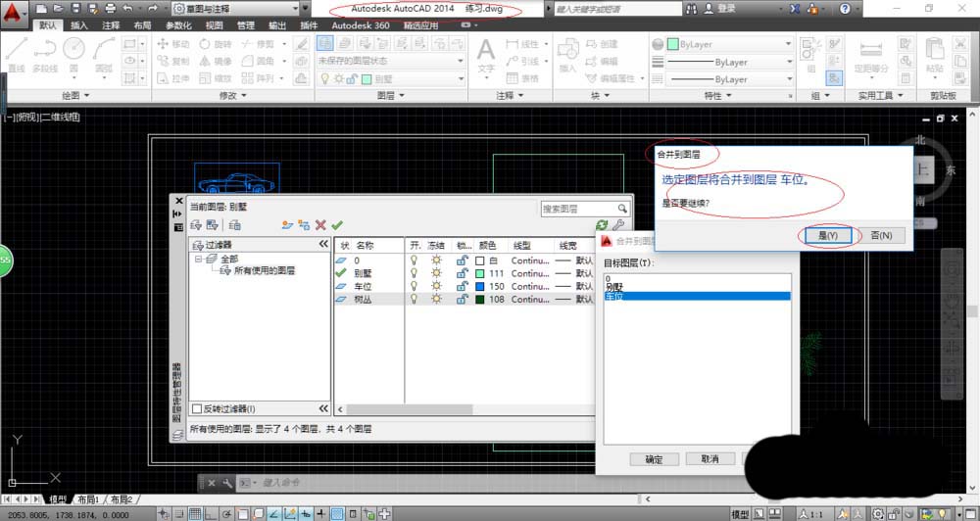This screenshot has height=521, width=980.
Task: Collapse the 过滤器 panel with the double chevron
Action: click(x=323, y=244)
